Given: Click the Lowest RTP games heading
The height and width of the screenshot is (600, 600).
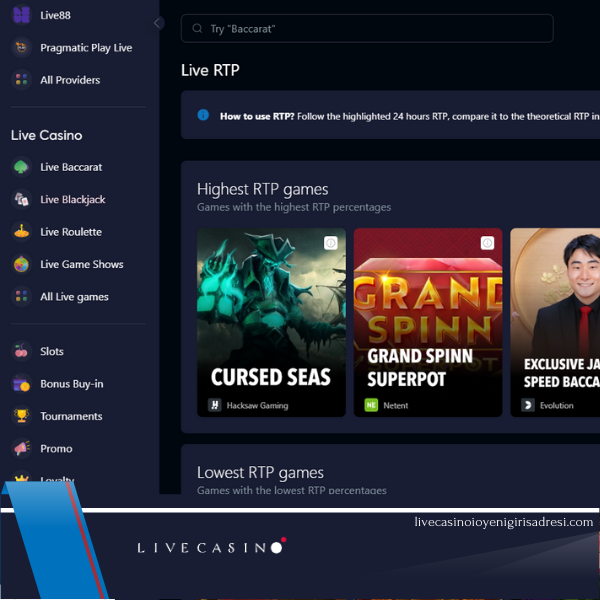Looking at the screenshot, I should click(x=260, y=473).
